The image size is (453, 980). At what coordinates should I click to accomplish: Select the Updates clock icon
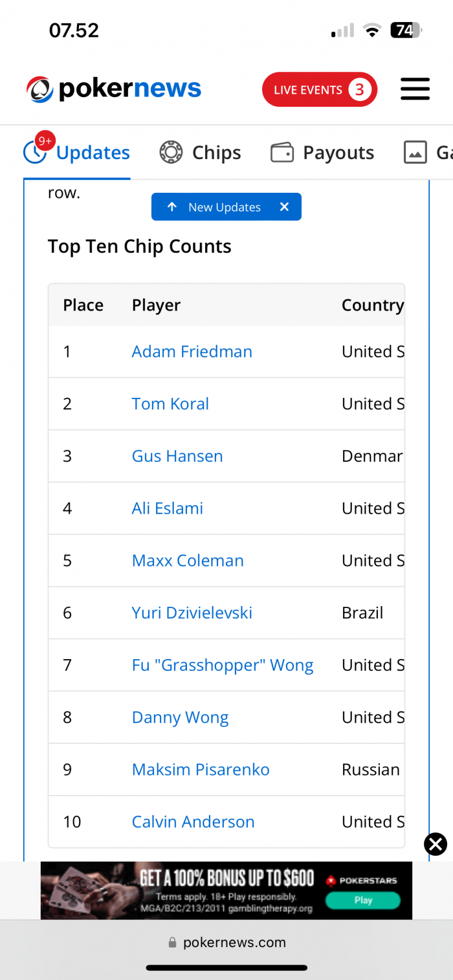point(35,153)
